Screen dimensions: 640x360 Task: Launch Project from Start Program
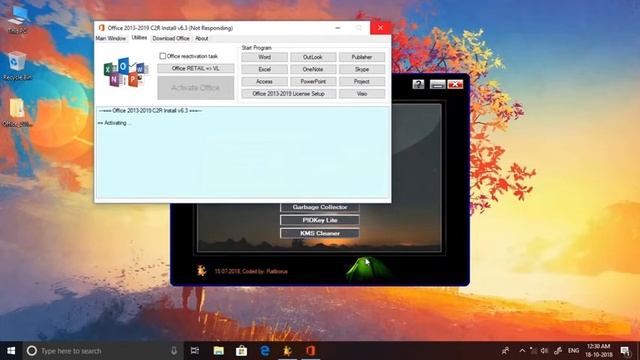click(x=362, y=82)
